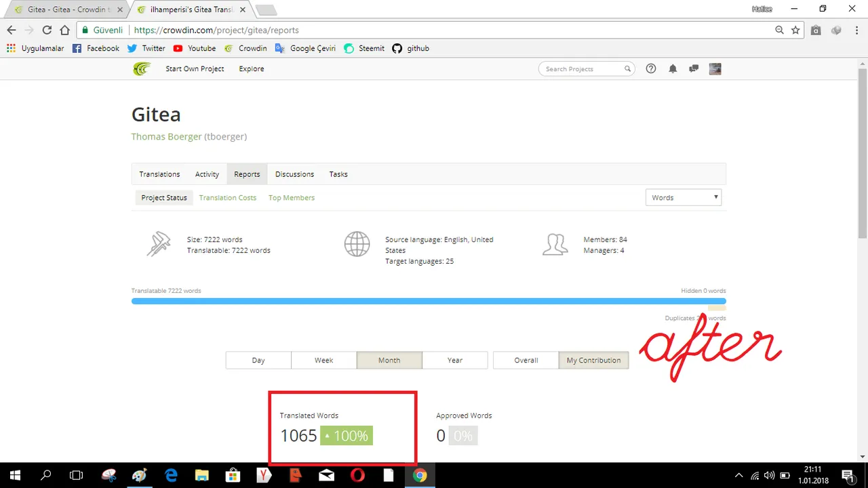
Task: Open the Microsoft Store taskbar icon
Action: (233, 475)
